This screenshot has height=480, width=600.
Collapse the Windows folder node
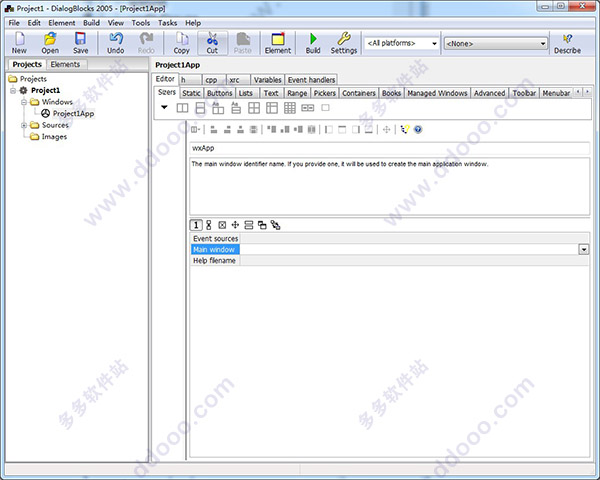24,102
